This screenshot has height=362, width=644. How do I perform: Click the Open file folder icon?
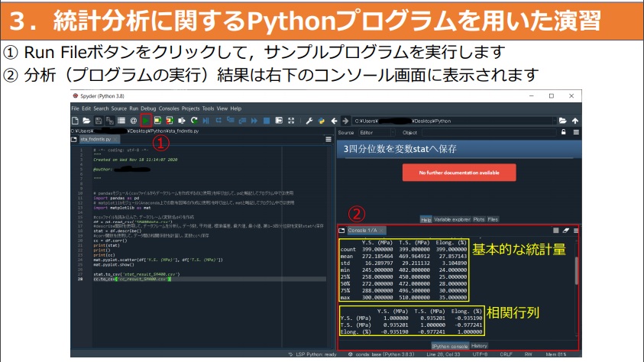[86, 121]
